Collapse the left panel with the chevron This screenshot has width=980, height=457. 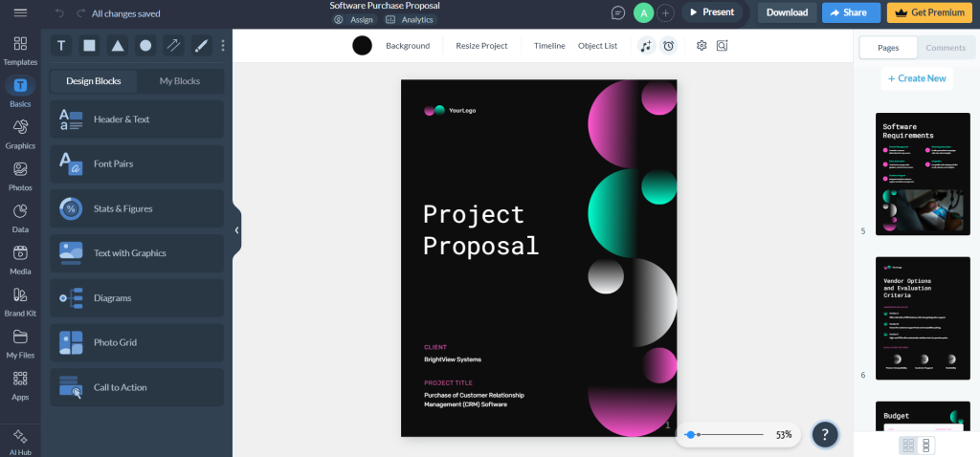click(237, 230)
